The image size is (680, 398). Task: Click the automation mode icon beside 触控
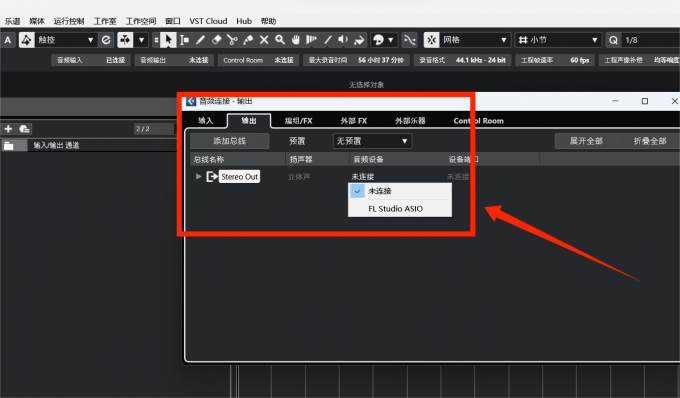[26, 40]
